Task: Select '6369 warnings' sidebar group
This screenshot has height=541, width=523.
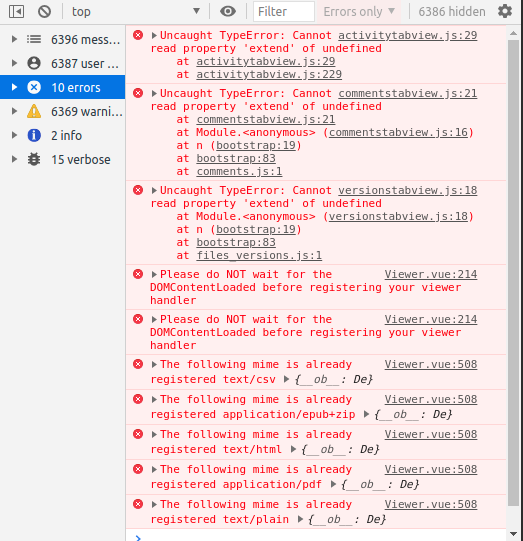Action: point(63,111)
